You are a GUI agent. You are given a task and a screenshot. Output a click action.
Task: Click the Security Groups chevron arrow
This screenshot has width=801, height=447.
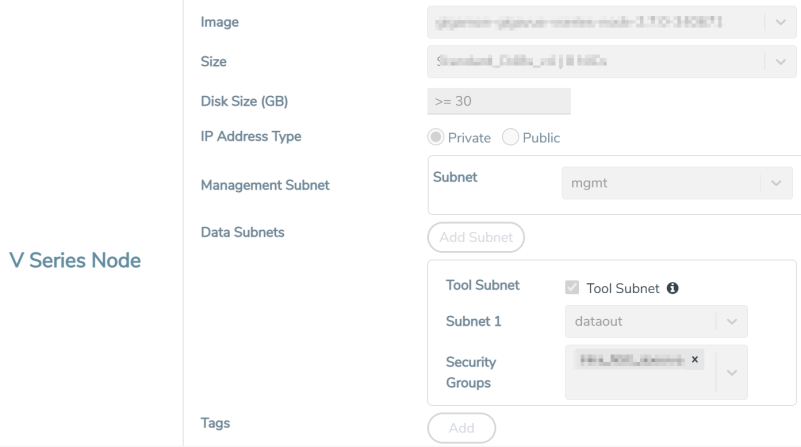pos(732,371)
